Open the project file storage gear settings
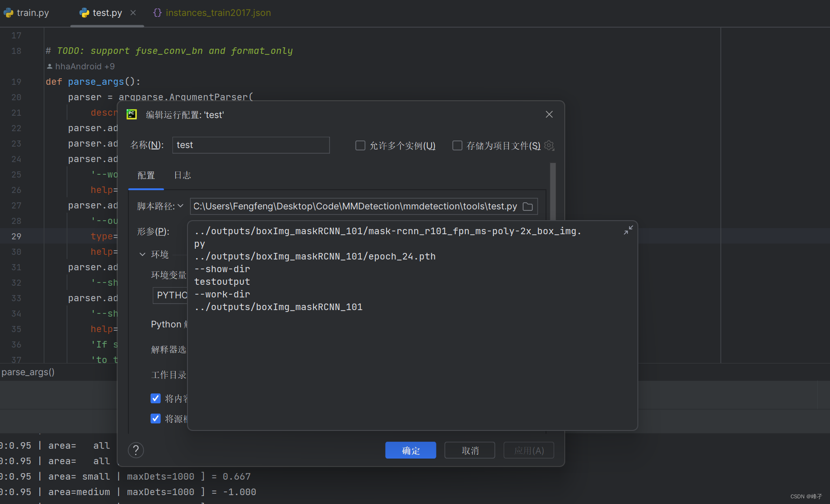 coord(549,146)
